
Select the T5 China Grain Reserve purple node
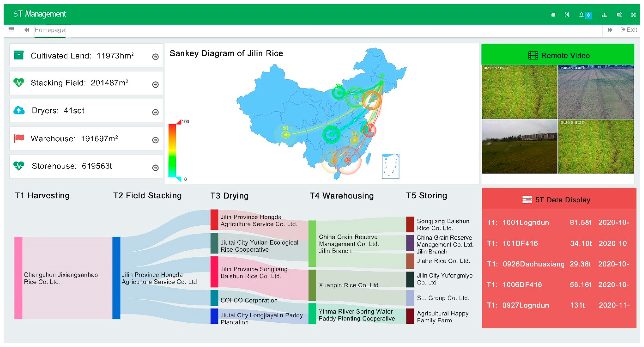(x=410, y=243)
